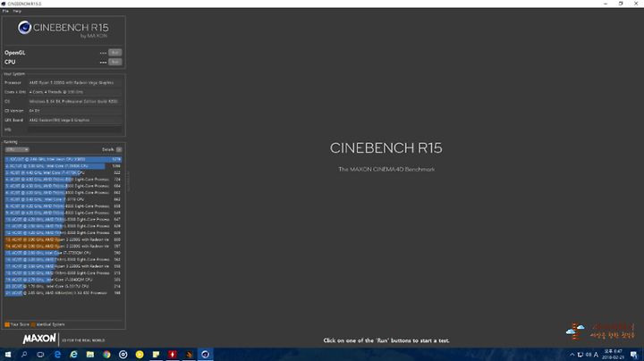This screenshot has height=361, width=644.
Task: Select the Processor field value
Action: tap(75, 83)
